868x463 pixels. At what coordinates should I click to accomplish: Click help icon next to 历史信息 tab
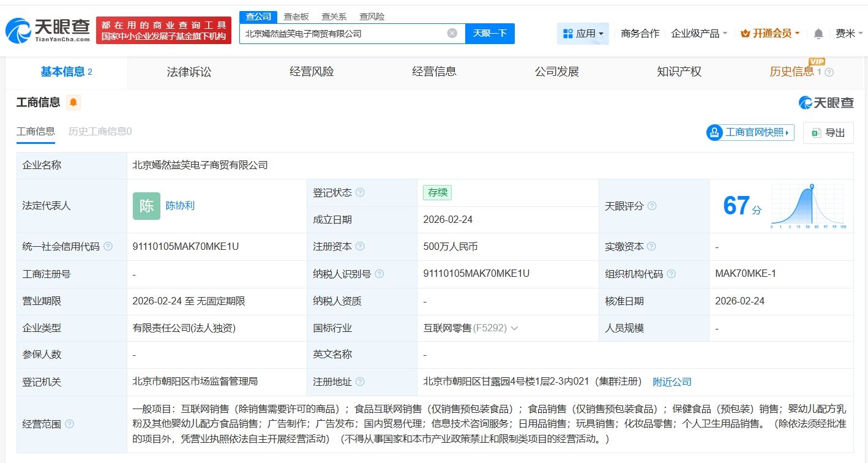[x=829, y=72]
